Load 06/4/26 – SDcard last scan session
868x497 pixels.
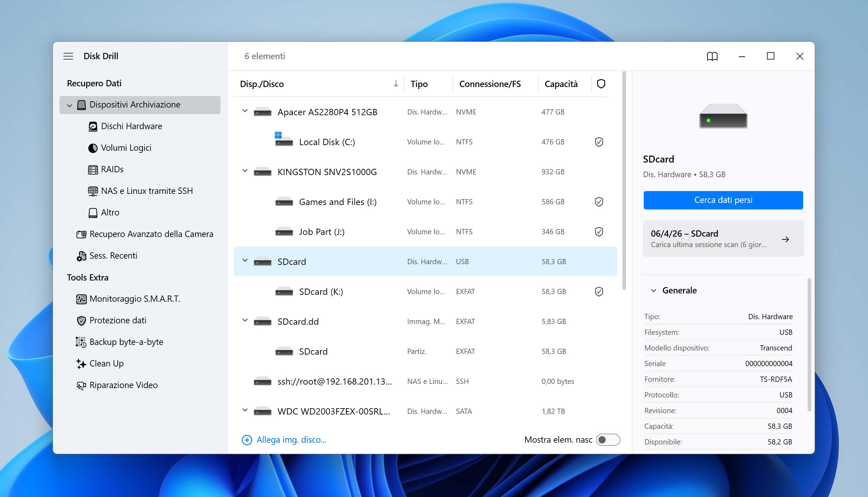[723, 239]
